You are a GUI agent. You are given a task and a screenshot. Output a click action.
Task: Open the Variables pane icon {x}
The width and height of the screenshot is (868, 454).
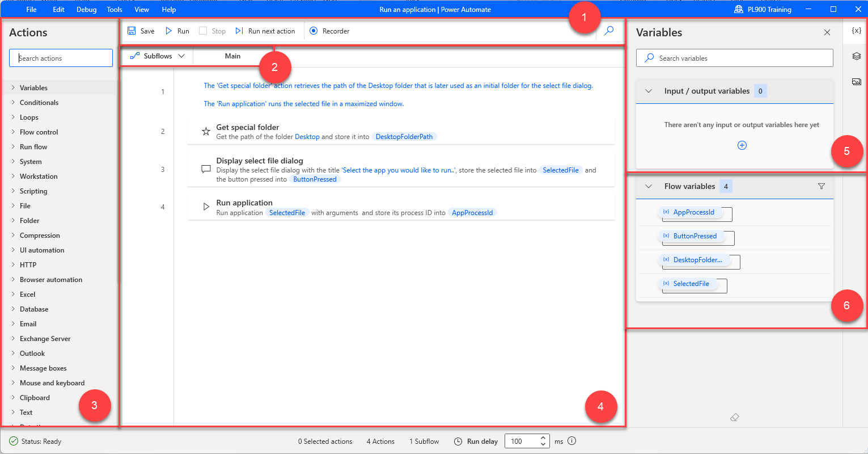[857, 31]
